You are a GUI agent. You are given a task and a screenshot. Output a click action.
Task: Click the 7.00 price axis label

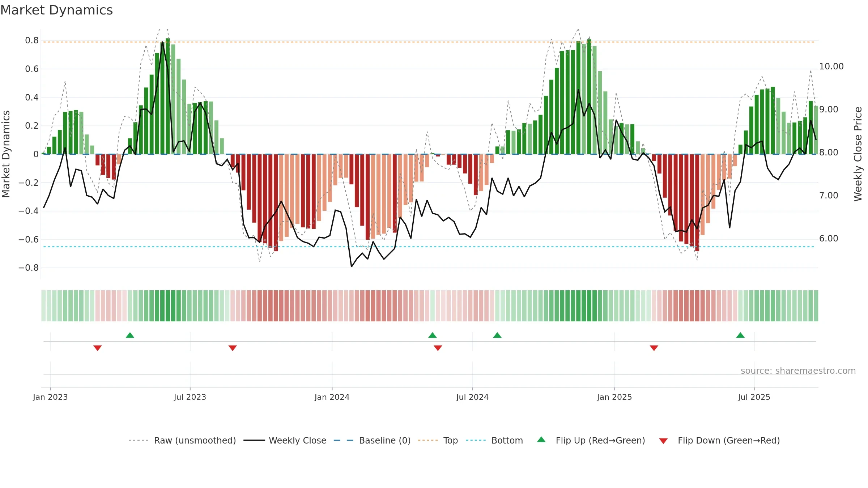(829, 196)
